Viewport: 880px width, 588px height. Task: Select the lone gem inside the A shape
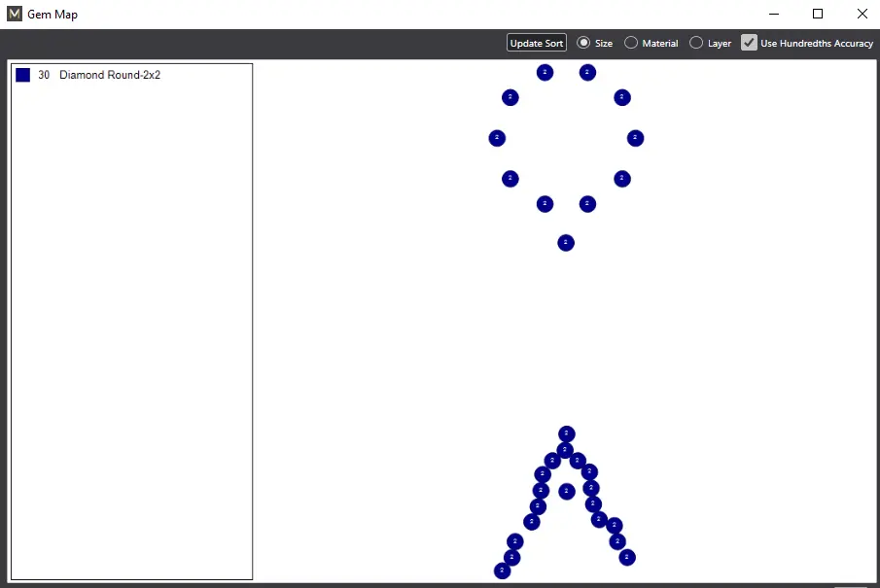click(x=567, y=491)
